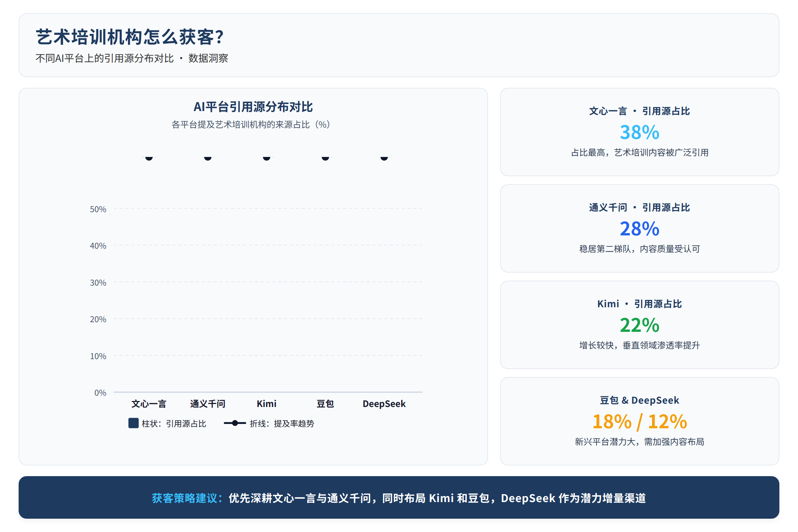Click the 22% value in Kimi card

639,325
